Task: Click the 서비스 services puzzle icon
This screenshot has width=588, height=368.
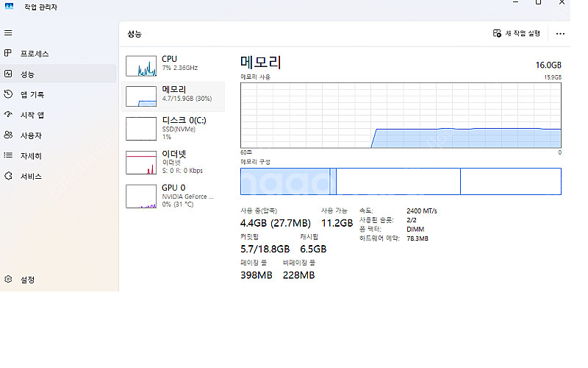Action: (8, 176)
